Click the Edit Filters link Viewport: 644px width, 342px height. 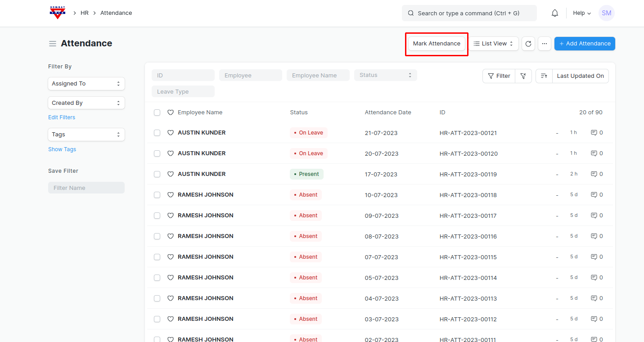point(62,117)
